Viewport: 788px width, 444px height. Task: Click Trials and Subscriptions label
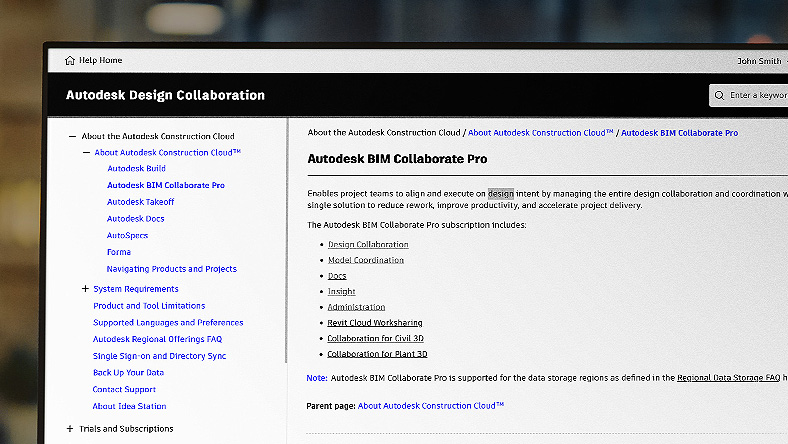click(126, 428)
